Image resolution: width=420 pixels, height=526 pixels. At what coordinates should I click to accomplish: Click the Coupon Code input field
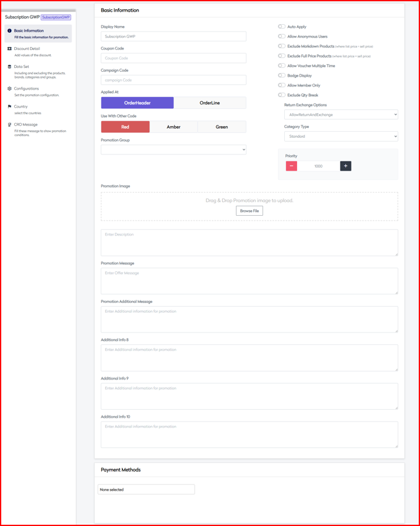pyautogui.click(x=174, y=58)
